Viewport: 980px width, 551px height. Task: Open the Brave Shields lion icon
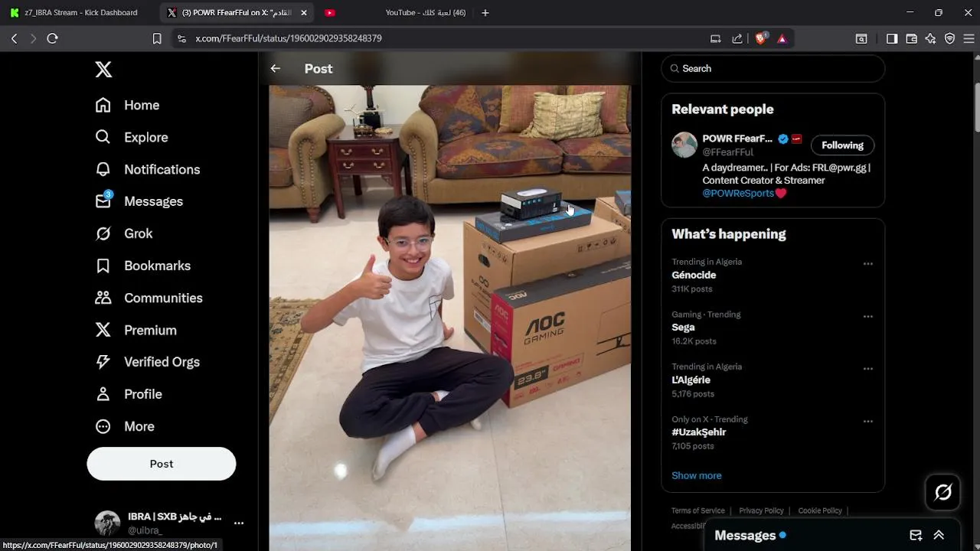pos(761,38)
